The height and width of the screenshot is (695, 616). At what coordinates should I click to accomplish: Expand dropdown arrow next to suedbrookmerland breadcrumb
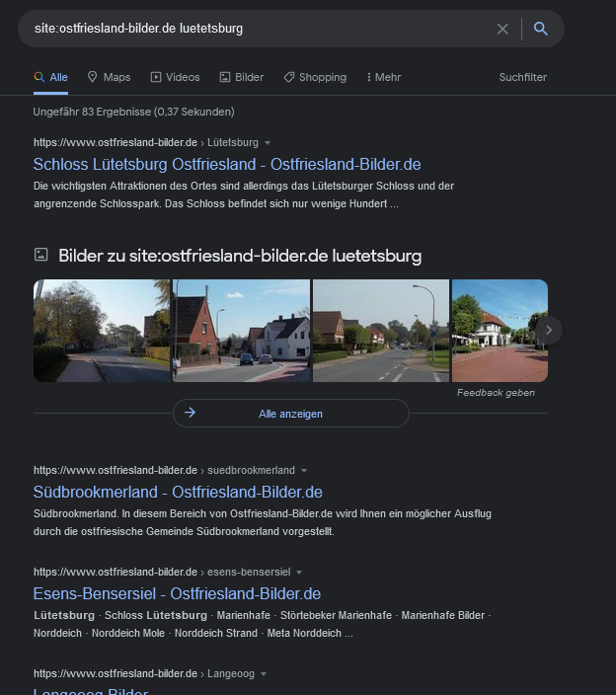pyautogui.click(x=304, y=471)
